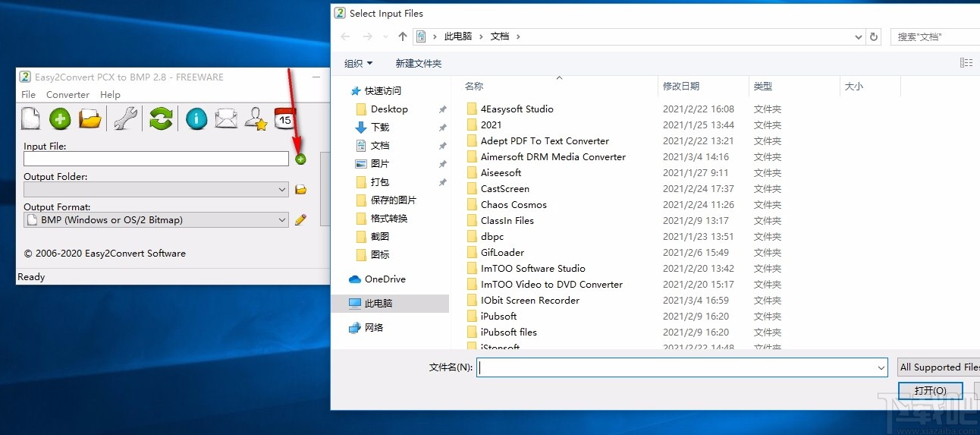
Task: Sort by the 类型 column header
Action: click(763, 87)
